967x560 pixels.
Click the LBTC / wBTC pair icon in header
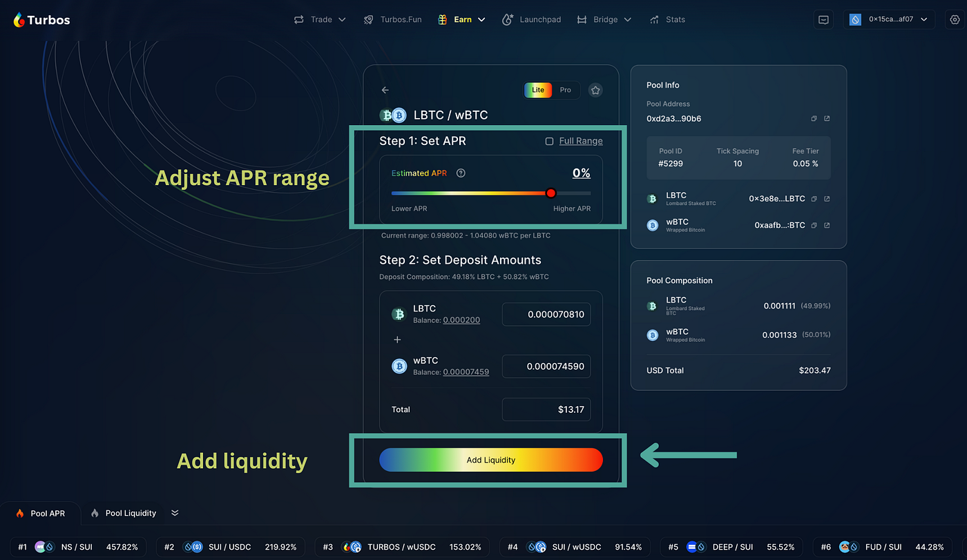point(393,115)
